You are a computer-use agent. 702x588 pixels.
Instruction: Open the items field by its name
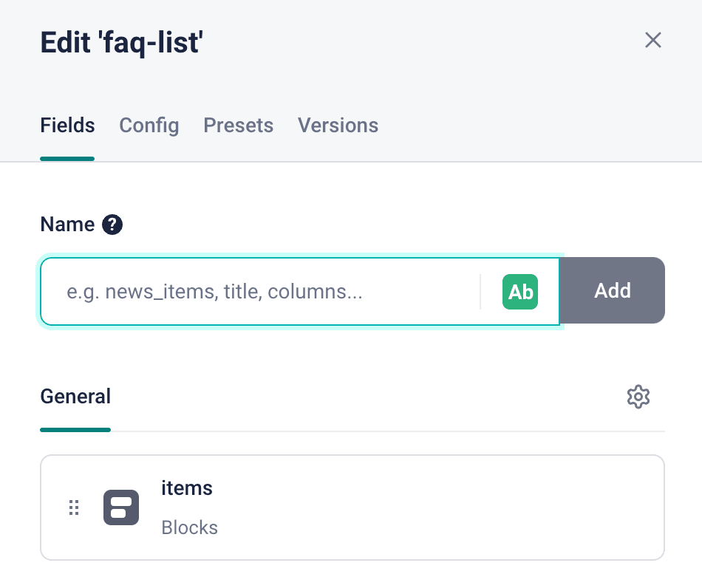[x=187, y=488]
